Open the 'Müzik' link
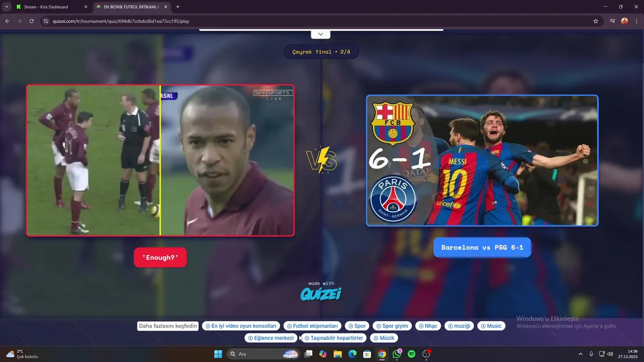This screenshot has height=362, width=644. (x=384, y=338)
